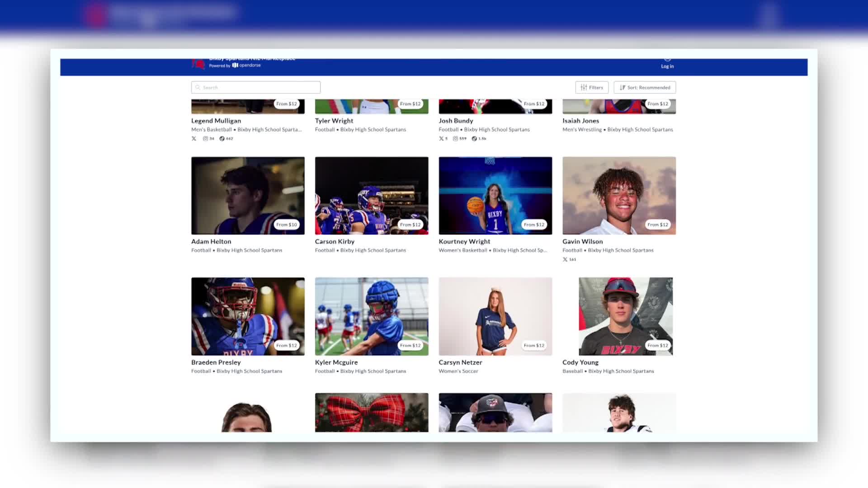Screen dimensions: 868x488
Task: Open the Filters panel
Action: (x=591, y=88)
